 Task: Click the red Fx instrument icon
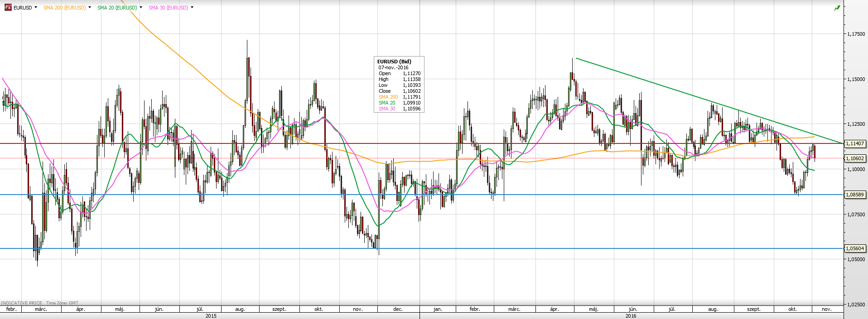8,8
